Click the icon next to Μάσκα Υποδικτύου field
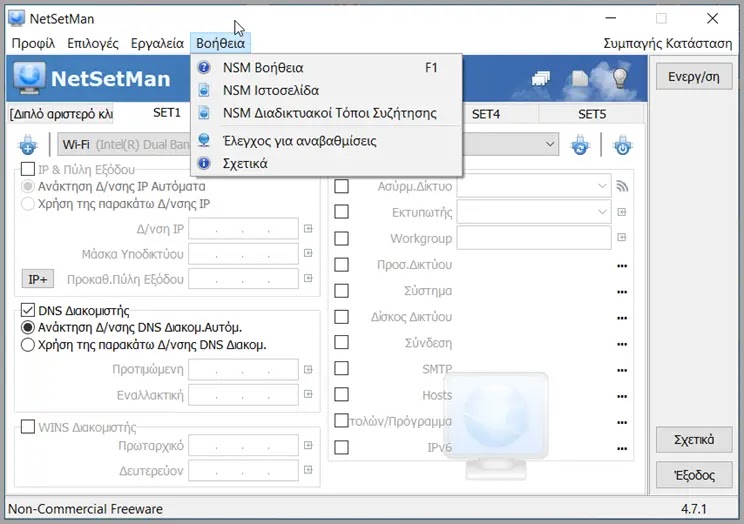 tap(308, 253)
